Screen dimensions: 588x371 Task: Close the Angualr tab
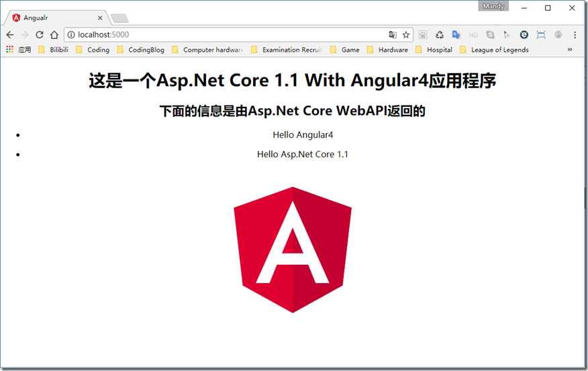coord(100,17)
